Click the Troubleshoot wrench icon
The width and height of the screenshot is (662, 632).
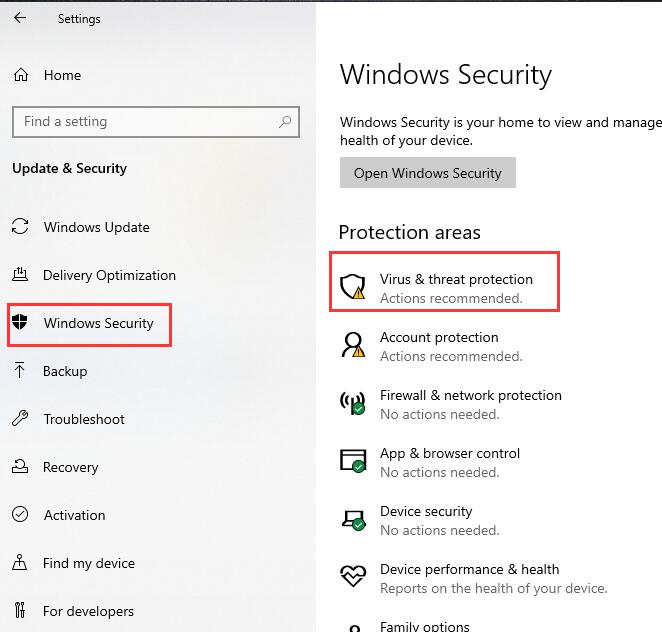pos(20,418)
